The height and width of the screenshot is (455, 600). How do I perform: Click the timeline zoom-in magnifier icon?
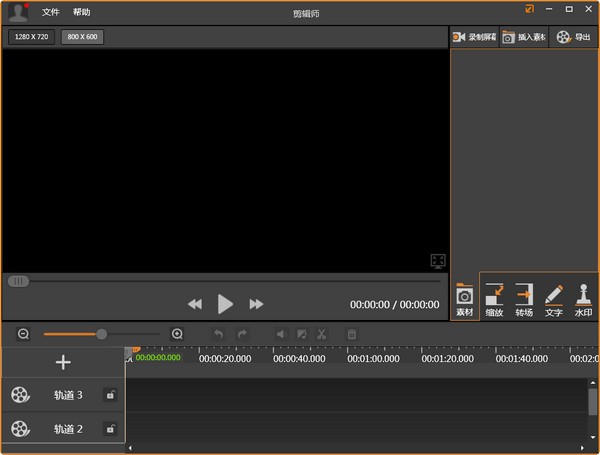177,334
